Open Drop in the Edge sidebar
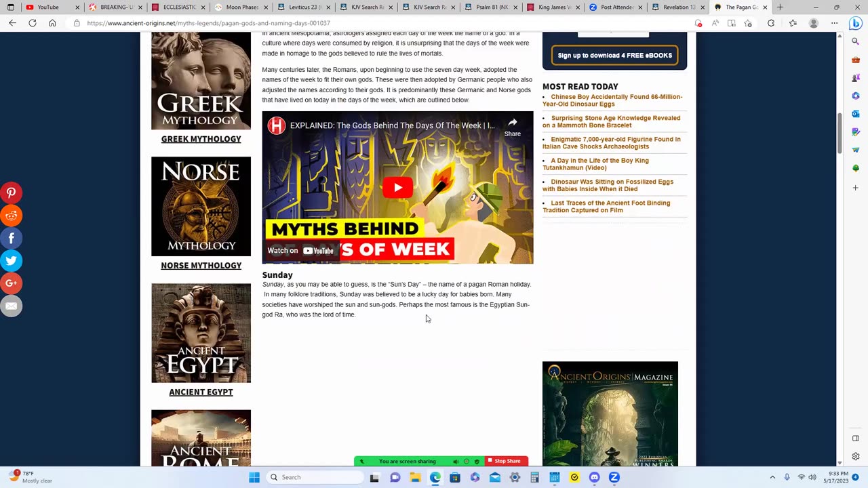The height and width of the screenshot is (488, 868). pyautogui.click(x=856, y=150)
